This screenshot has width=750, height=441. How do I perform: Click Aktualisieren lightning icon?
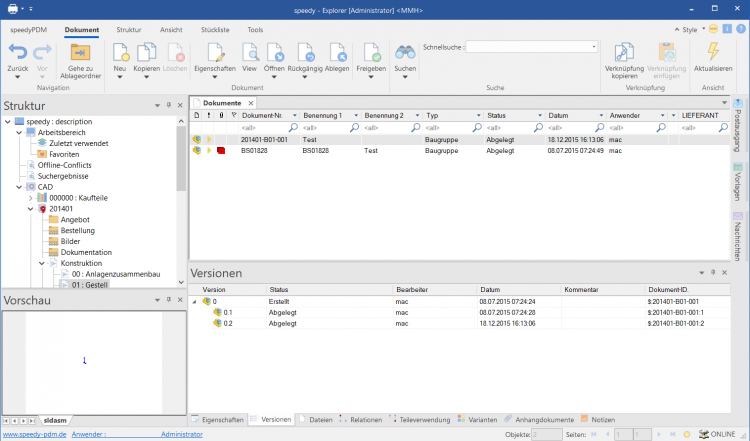click(713, 51)
